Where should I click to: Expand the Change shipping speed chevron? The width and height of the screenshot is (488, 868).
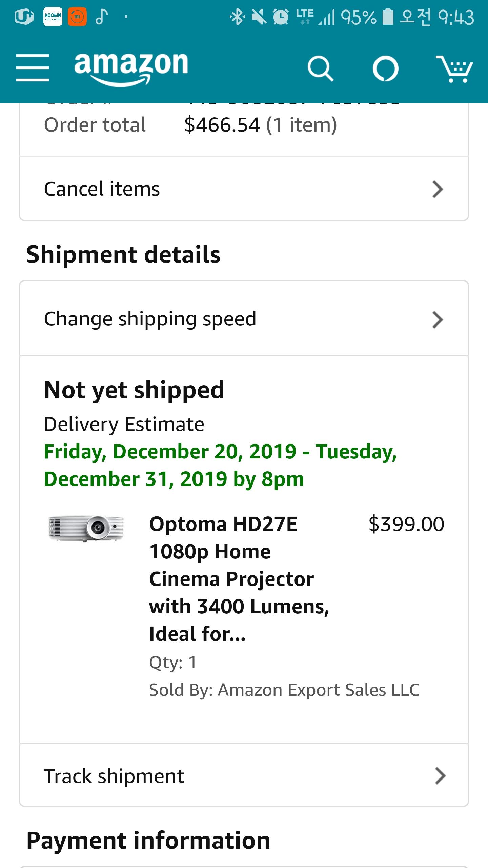[x=438, y=319]
